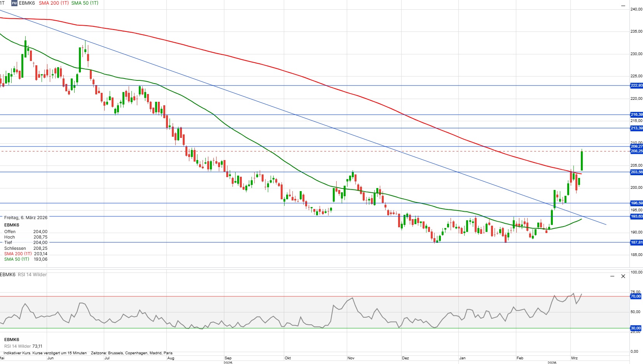Click the Nov label on time axis

pos(351,358)
